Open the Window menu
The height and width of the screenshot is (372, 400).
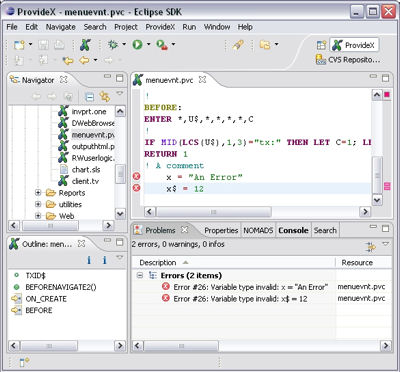point(217,27)
